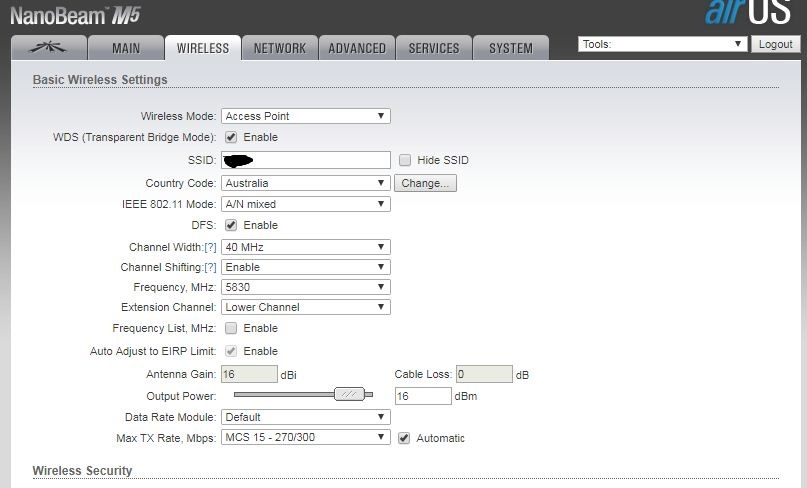Click the SSID input field

coord(306,160)
